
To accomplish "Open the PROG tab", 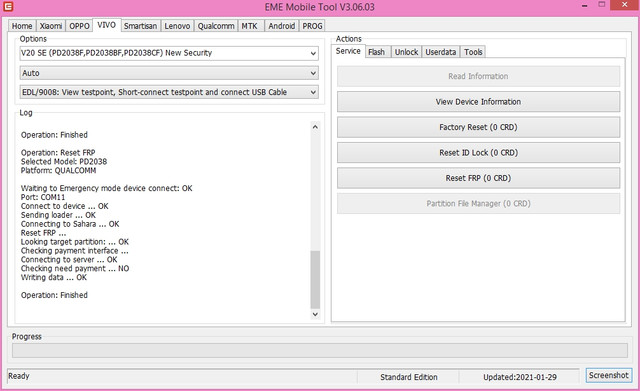I will coord(312,26).
